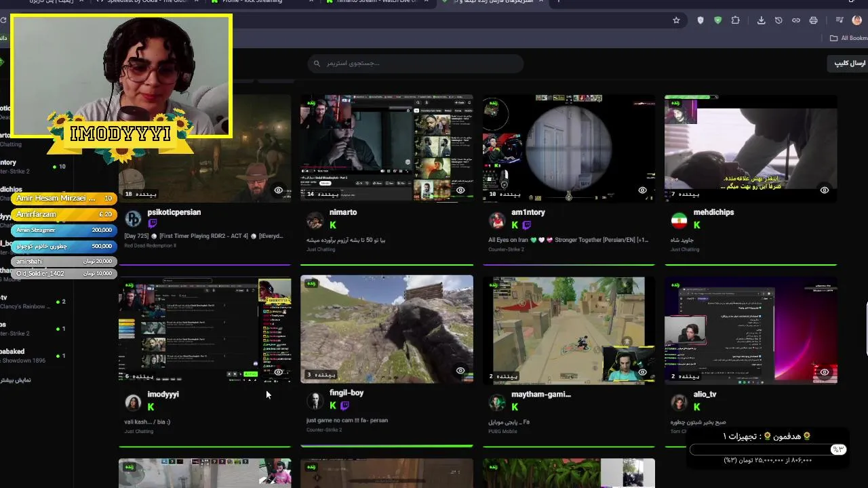Screen dimensions: 868x488
Task: Open the grey shield extension icon
Action: (701, 20)
